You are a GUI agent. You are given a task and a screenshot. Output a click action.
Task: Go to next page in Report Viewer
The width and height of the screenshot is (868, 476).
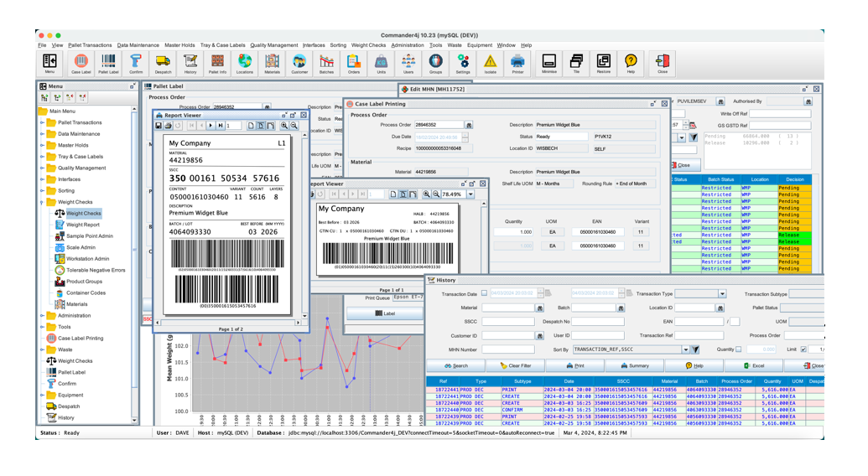[211, 126]
